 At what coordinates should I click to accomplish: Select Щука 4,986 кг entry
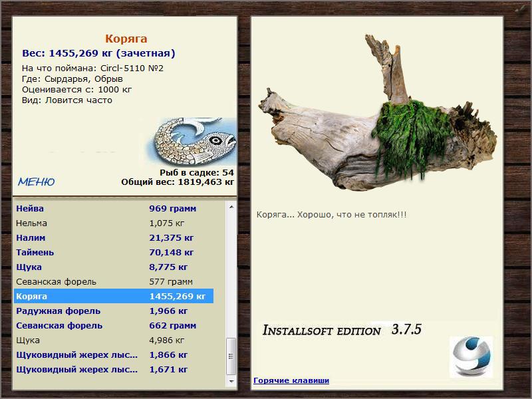coord(114,340)
